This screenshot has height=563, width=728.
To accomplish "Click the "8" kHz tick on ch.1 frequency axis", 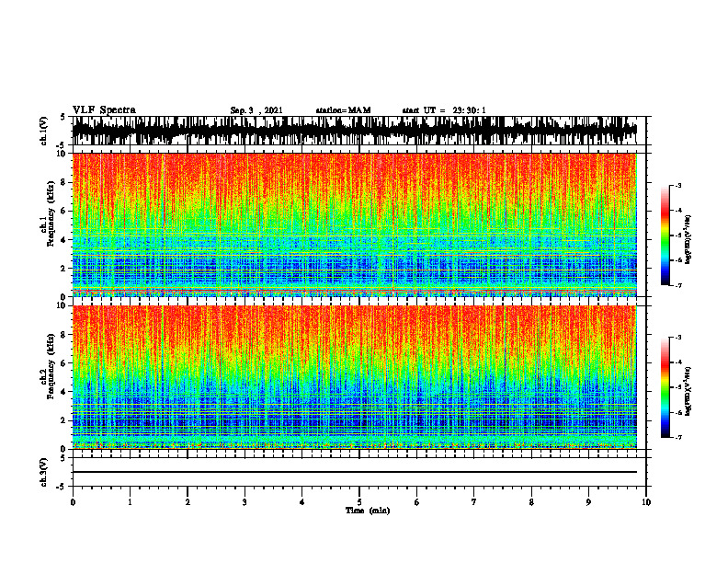I will pyautogui.click(x=63, y=182).
